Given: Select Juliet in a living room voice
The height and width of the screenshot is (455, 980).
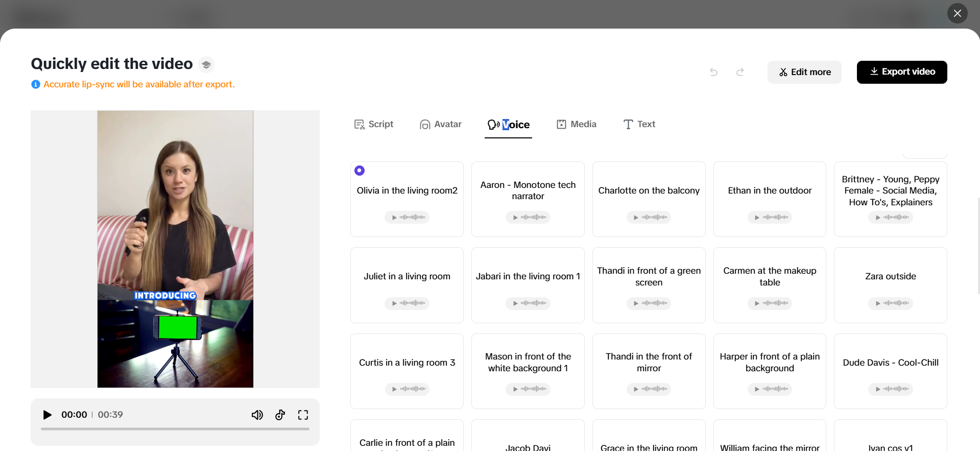Looking at the screenshot, I should click(407, 276).
